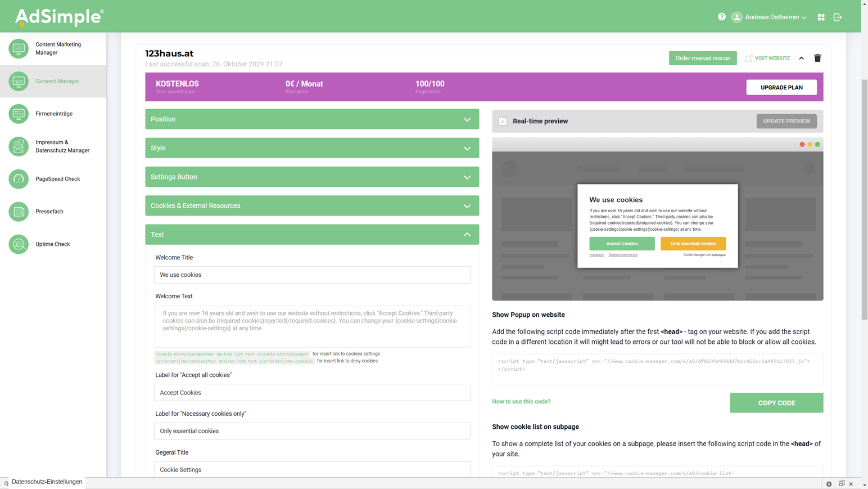Click the Firmeneinträge sidebar icon
The height and width of the screenshot is (489, 868).
19,114
